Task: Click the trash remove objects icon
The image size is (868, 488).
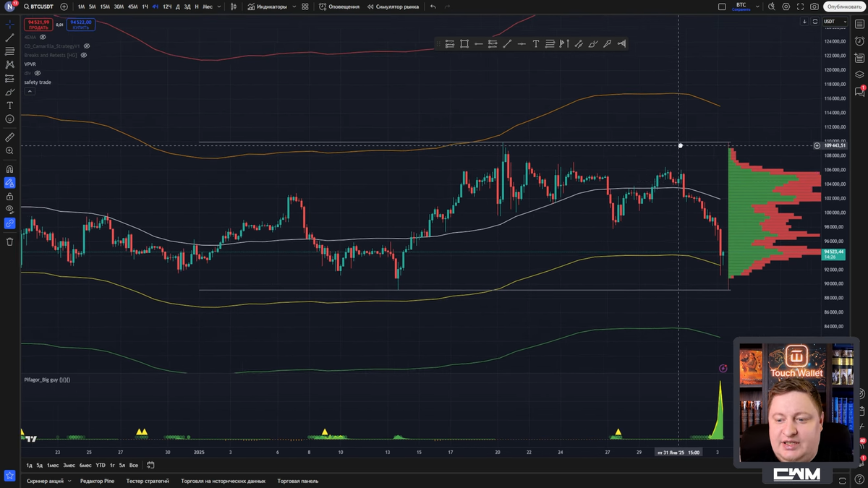Action: click(10, 241)
